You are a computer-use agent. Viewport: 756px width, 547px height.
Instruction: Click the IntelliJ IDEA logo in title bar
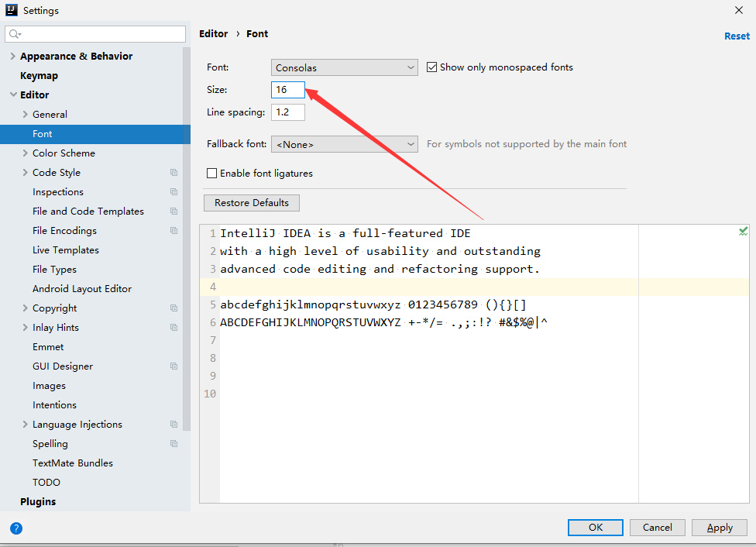11,10
